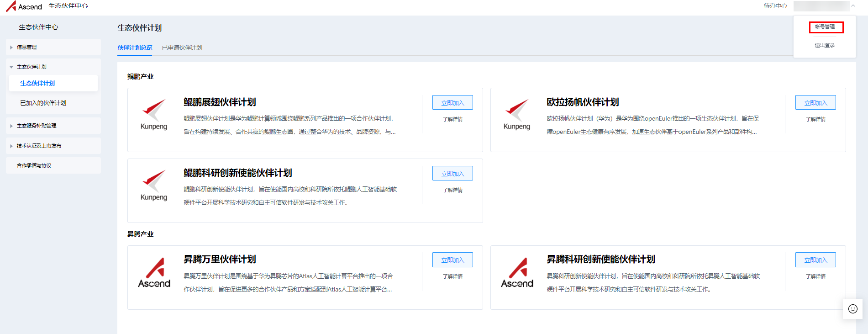The width and height of the screenshot is (868, 334).
Task: Join 鲲鹏展翅伙伴计划 with 立即加入
Action: [452, 103]
